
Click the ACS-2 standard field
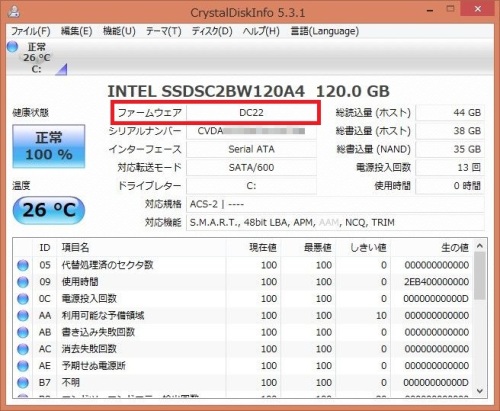[x=335, y=204]
